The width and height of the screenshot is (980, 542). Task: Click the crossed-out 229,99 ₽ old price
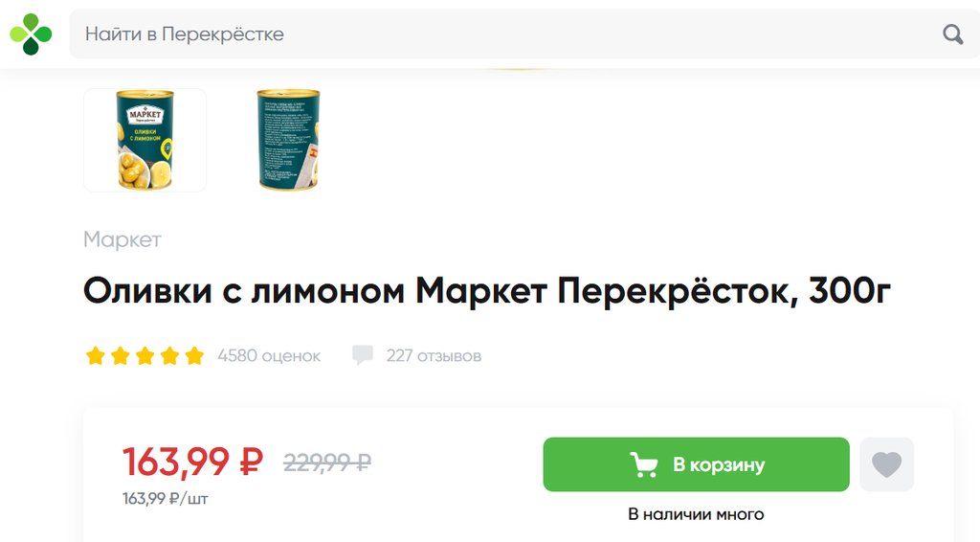[x=327, y=463]
